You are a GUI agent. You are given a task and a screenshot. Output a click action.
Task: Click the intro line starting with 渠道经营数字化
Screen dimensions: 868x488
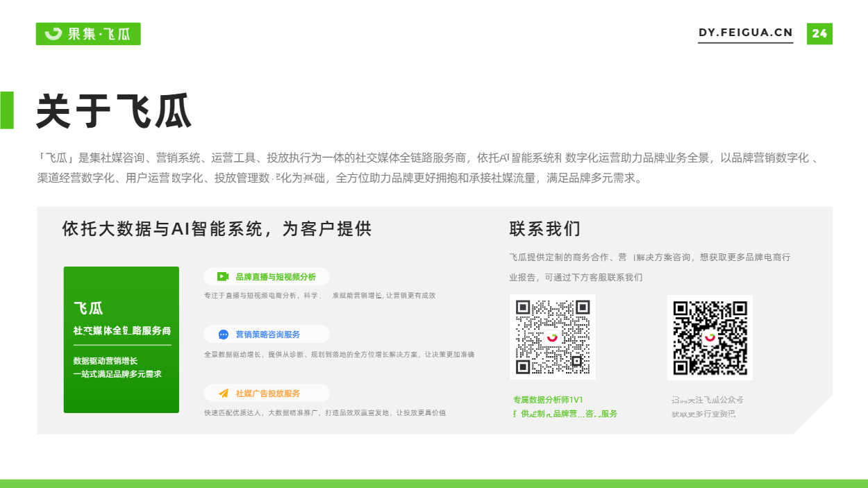pyautogui.click(x=340, y=178)
